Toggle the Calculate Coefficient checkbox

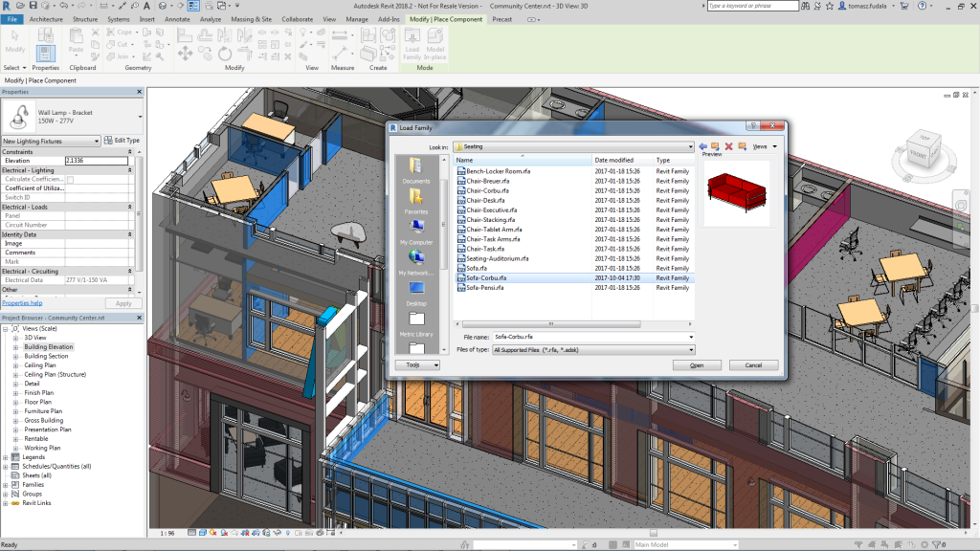click(x=69, y=180)
